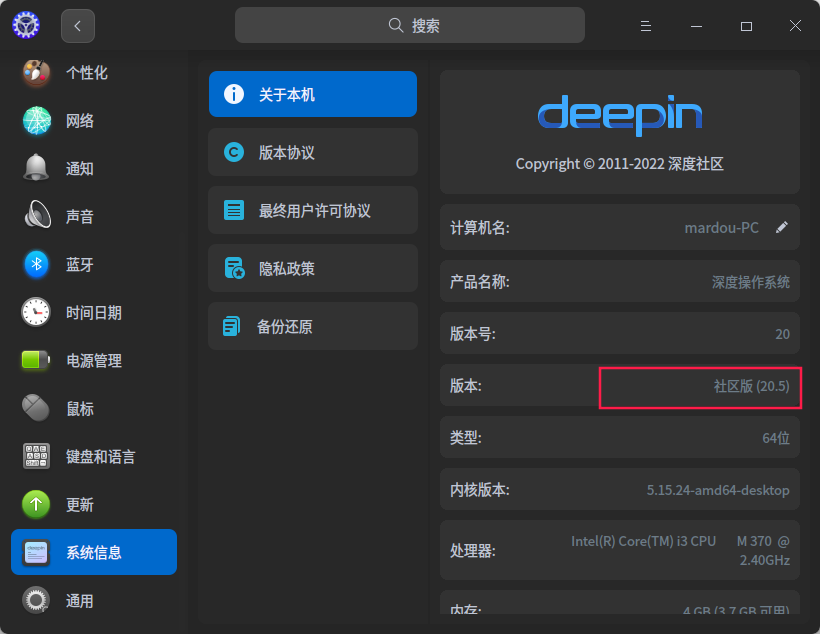The image size is (820, 634).
Task: Open the 最终用户许可协议 EULA tab
Action: tap(313, 210)
